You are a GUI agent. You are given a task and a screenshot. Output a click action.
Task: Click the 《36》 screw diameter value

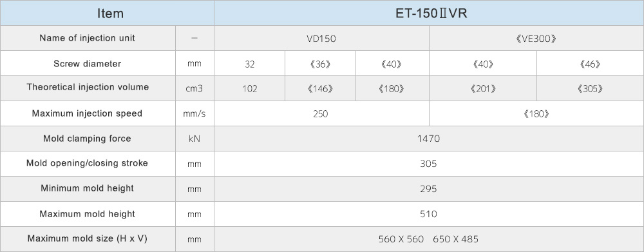tap(320, 64)
